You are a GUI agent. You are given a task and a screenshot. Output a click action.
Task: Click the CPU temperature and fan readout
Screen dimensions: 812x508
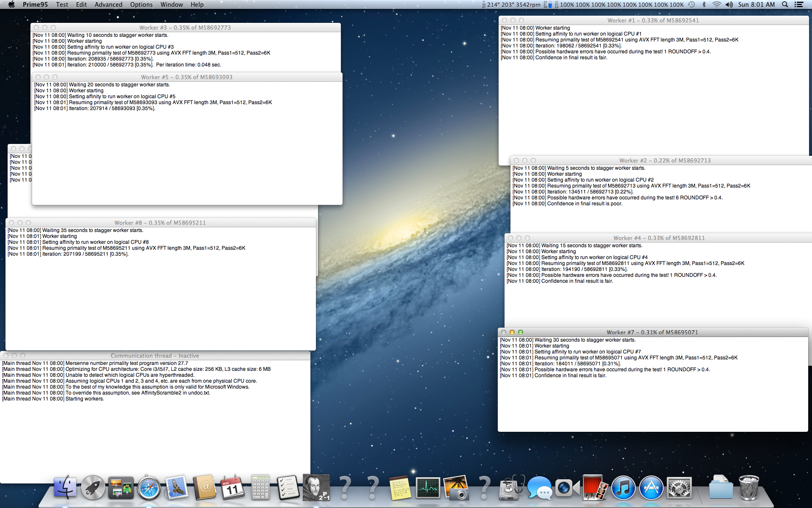point(513,5)
